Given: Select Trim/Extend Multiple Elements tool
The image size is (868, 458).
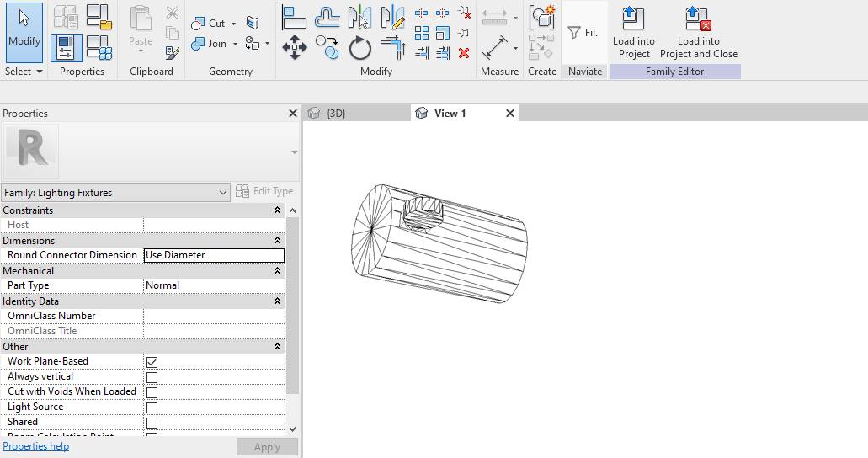Looking at the screenshot, I should click(x=443, y=53).
